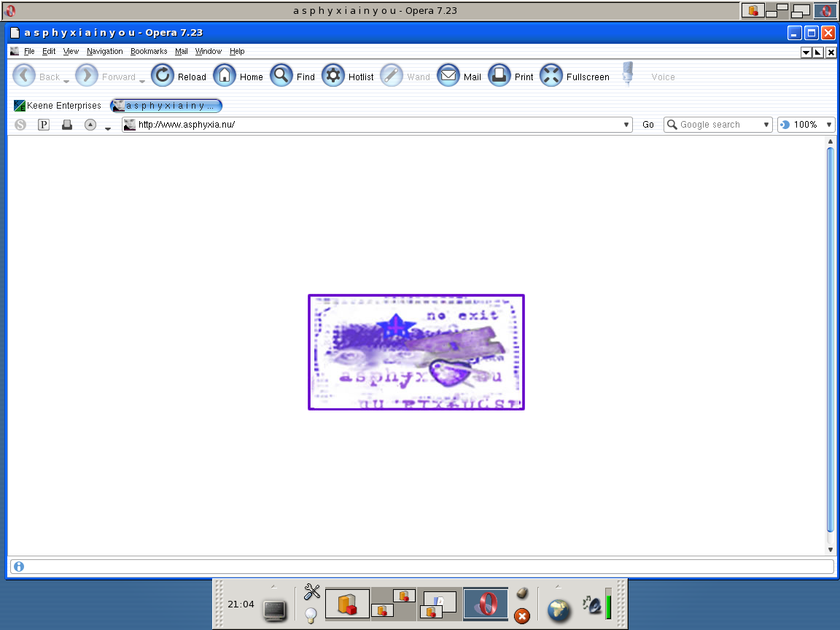
Task: Click the Reload toolbar icon
Action: click(163, 76)
